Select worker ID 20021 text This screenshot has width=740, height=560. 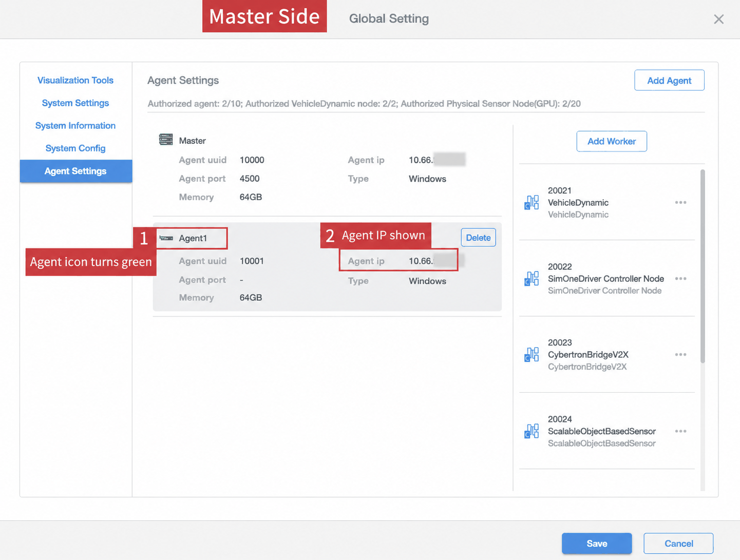coord(559,190)
